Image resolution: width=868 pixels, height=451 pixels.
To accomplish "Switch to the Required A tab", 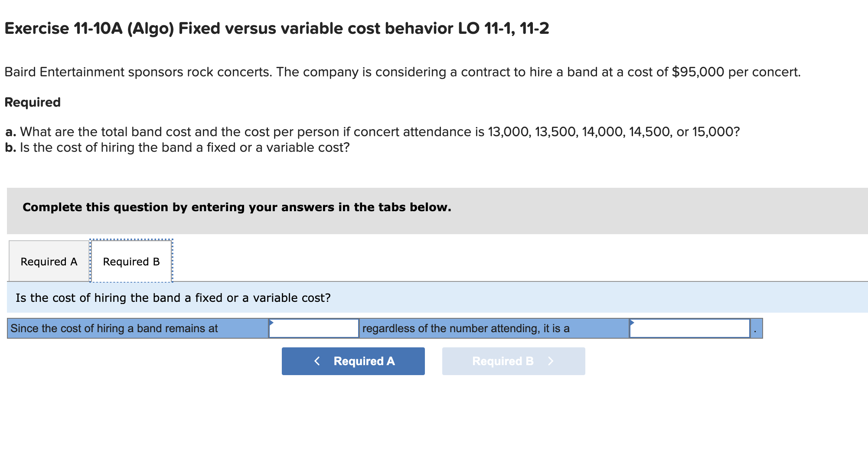I will click(48, 261).
